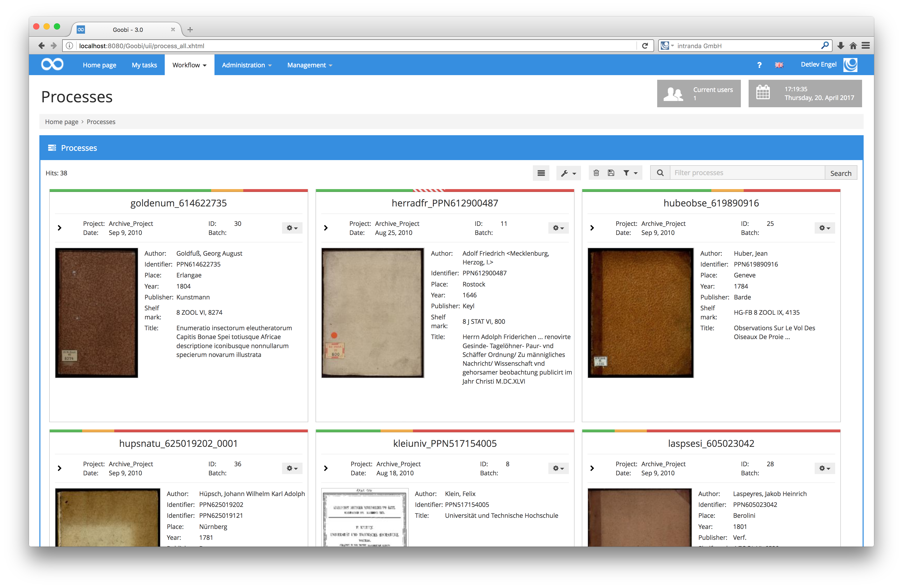Click the current users people icon
The height and width of the screenshot is (588, 903).
[x=673, y=94]
